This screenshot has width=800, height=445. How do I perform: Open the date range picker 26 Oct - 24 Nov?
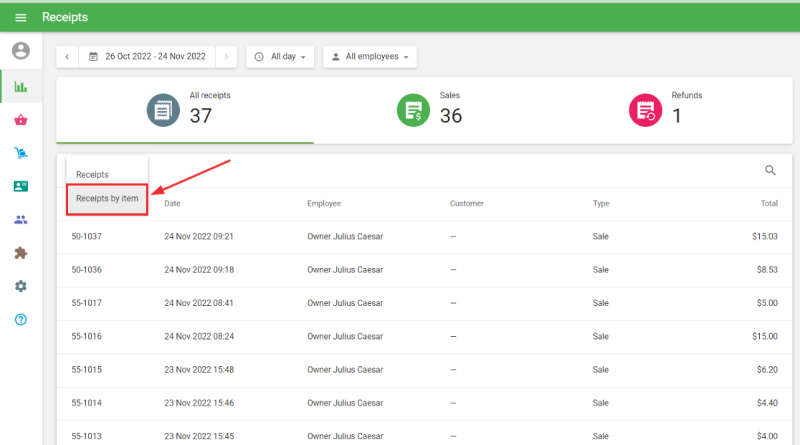tap(146, 57)
